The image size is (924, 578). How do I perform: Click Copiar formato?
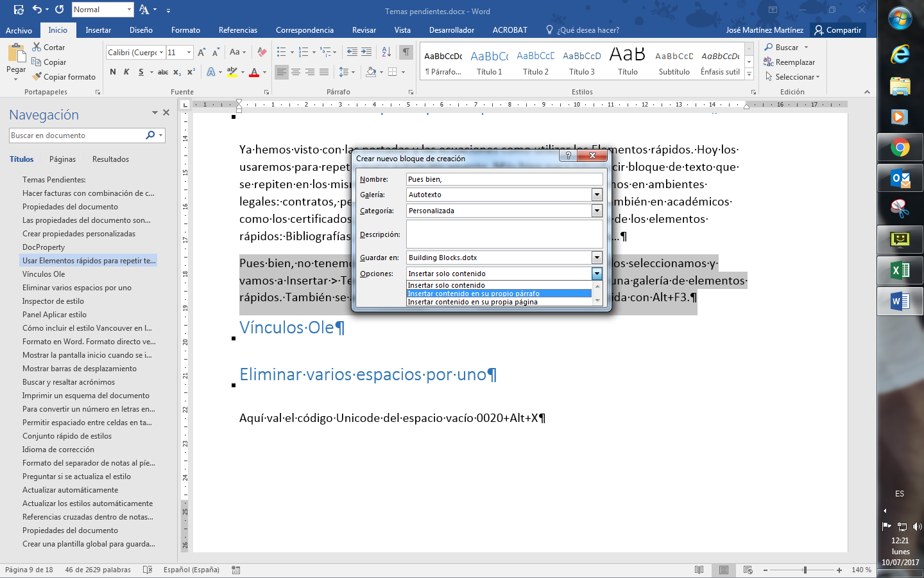tap(64, 77)
